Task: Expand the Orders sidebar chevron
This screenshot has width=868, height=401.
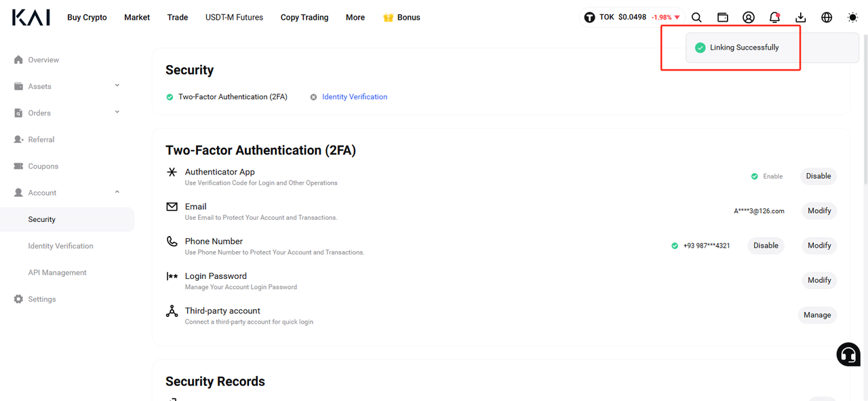Action: [117, 112]
